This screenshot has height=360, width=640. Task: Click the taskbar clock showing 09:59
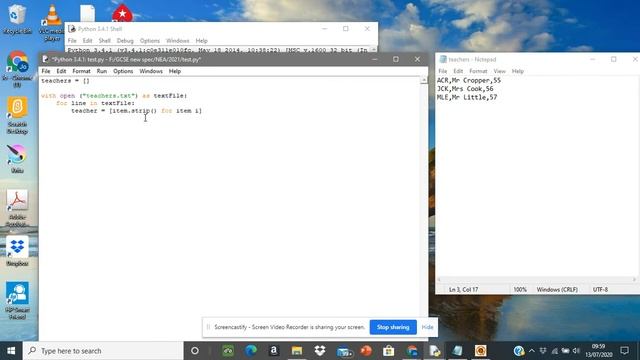click(598, 351)
